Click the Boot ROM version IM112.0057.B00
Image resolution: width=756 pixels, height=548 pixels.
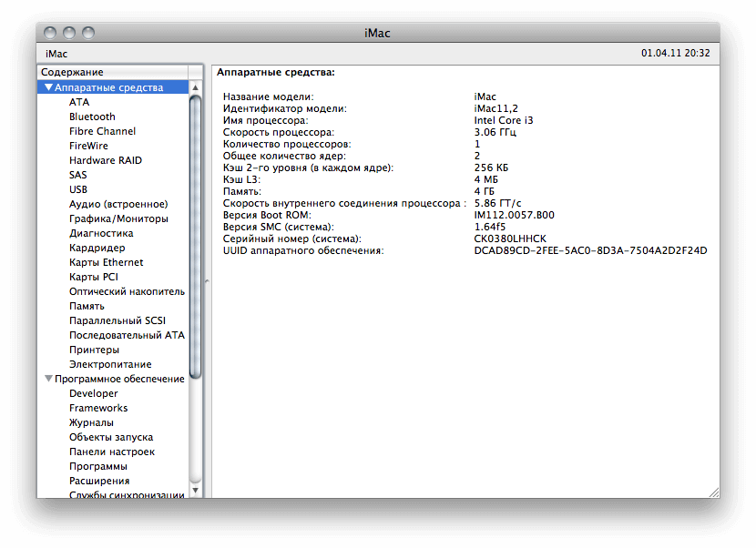click(514, 215)
